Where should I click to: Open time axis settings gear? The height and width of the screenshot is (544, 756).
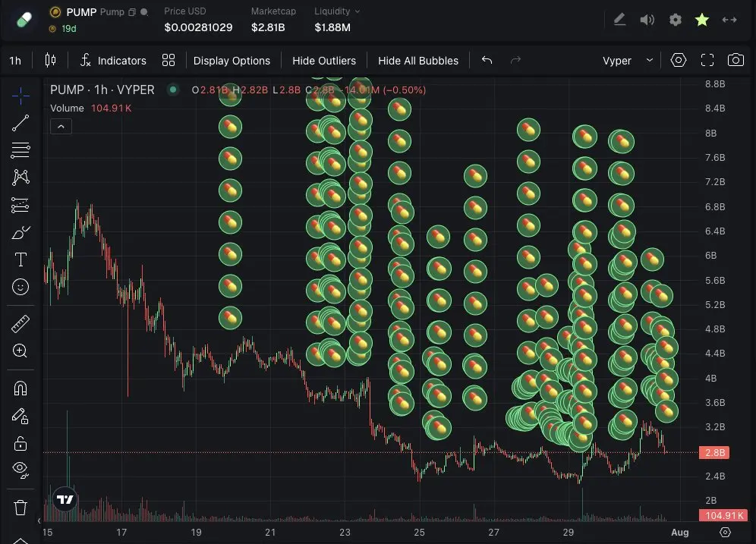[x=725, y=532]
